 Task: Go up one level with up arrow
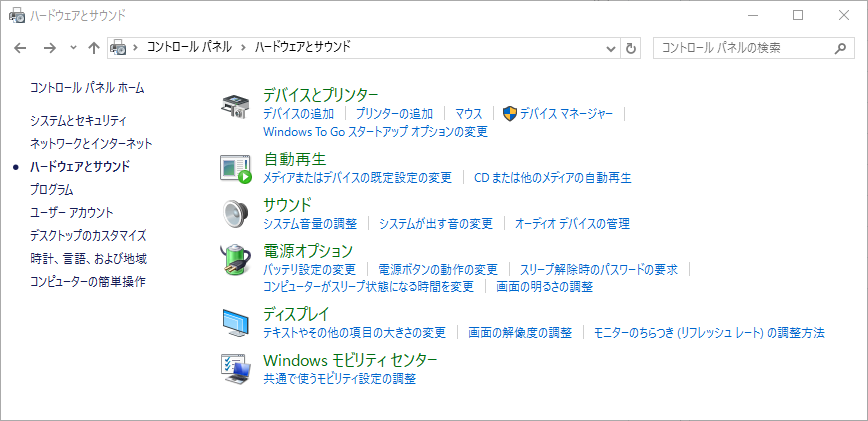94,48
